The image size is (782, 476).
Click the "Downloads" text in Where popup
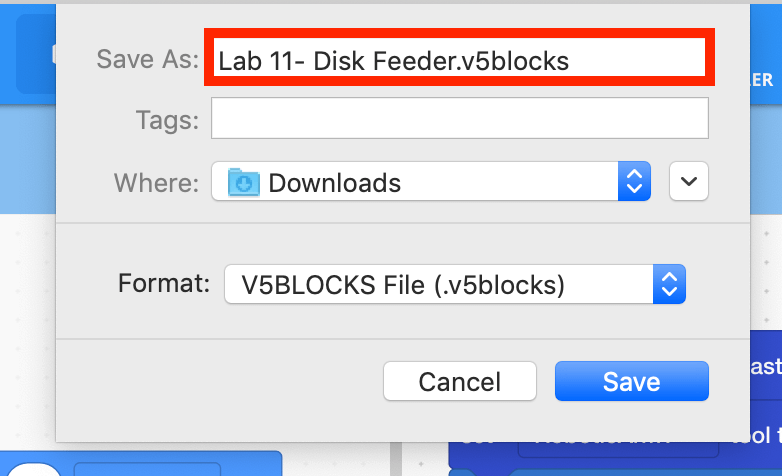[335, 183]
